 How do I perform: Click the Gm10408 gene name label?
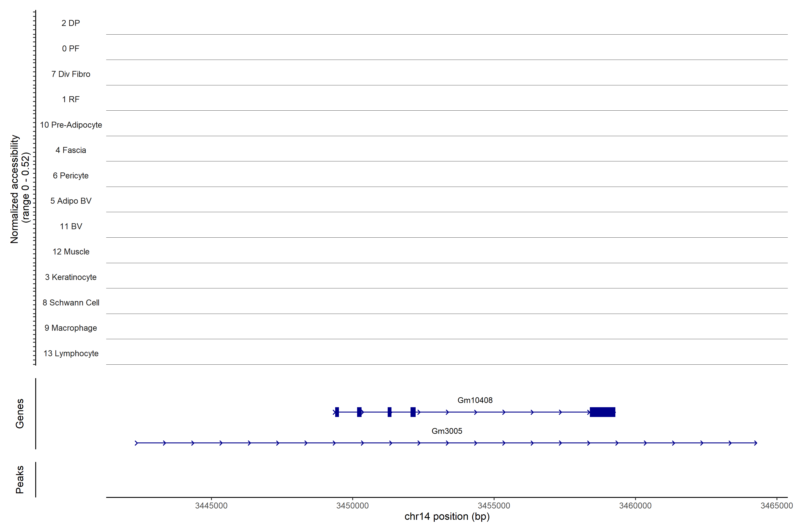click(475, 400)
